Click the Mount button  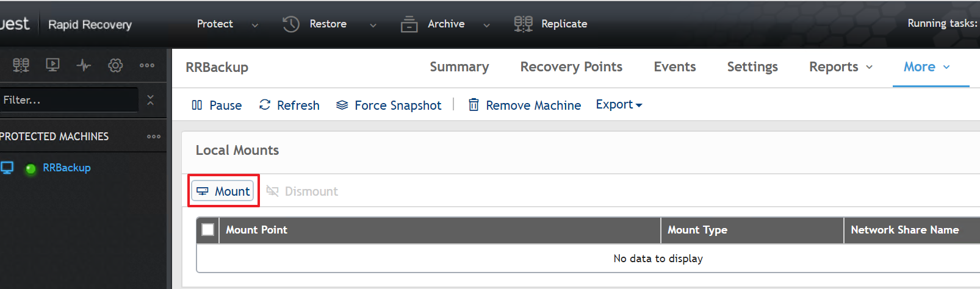223,191
